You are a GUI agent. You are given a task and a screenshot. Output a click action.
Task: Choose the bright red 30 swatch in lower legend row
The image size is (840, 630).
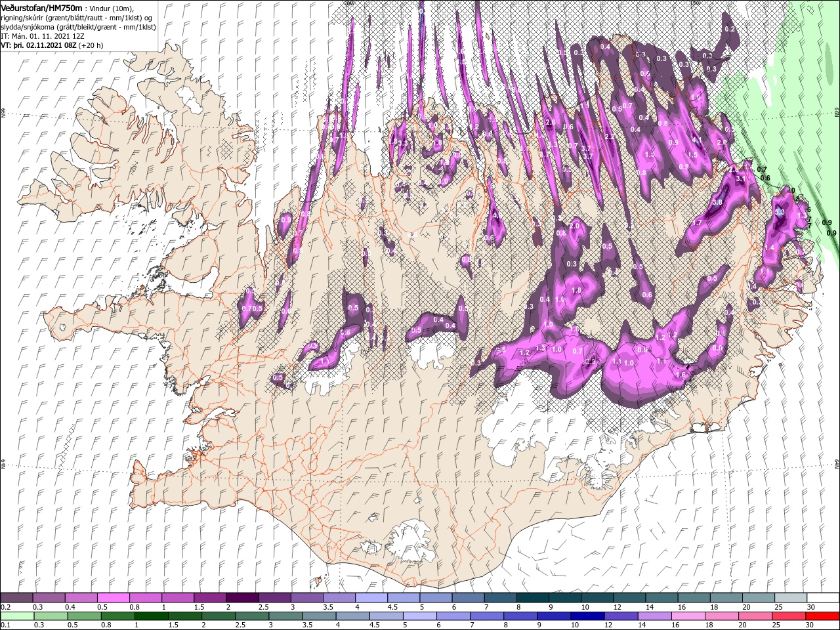click(822, 616)
